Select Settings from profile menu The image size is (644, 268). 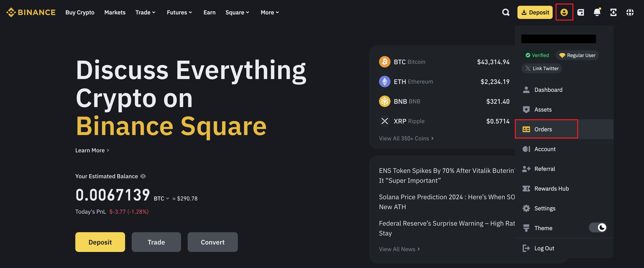pos(564,208)
